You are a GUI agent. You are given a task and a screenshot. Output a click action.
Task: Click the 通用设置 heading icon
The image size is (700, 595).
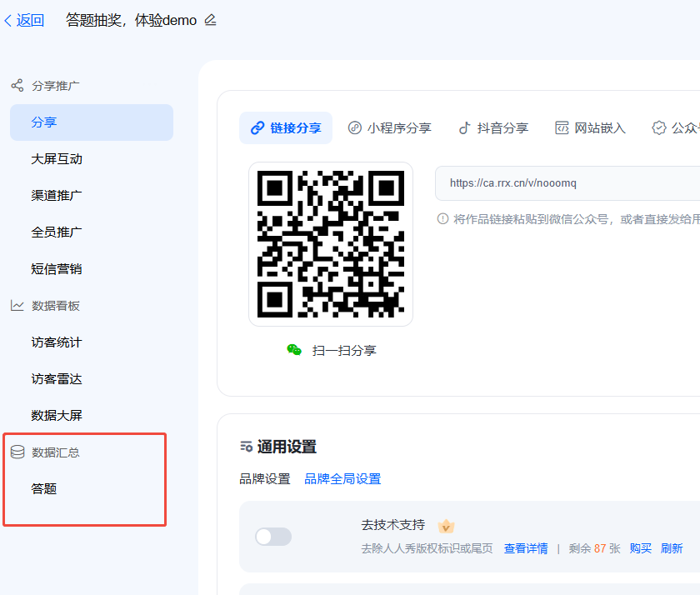point(246,447)
